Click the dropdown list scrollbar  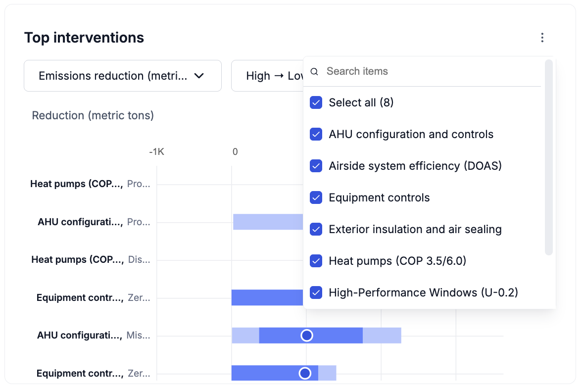coord(548,157)
